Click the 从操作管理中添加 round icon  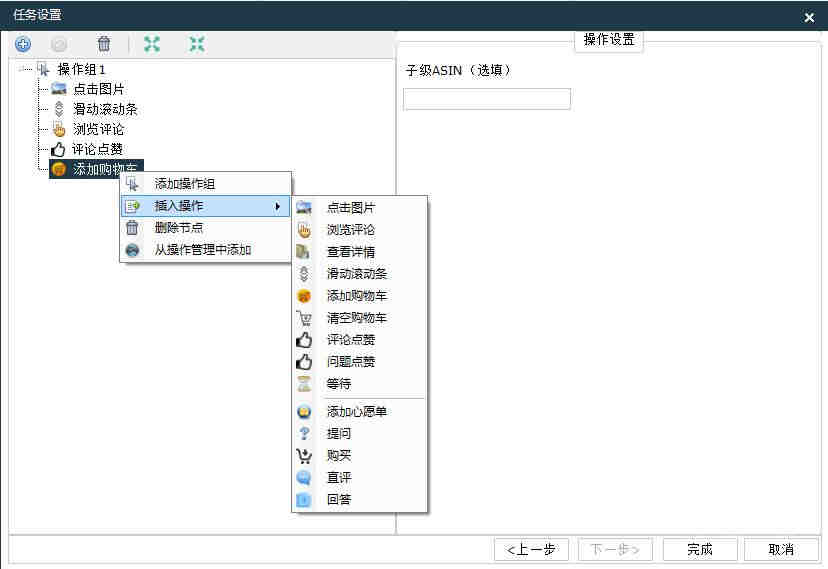132,250
